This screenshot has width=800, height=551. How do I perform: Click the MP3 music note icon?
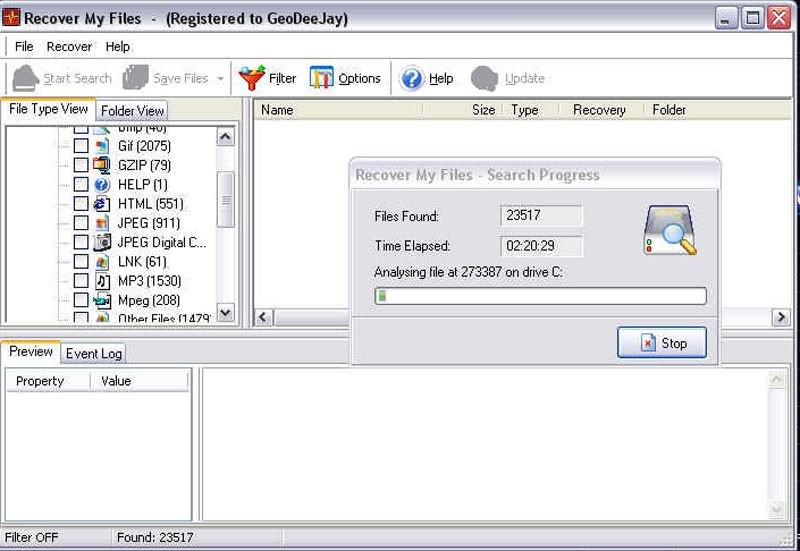102,281
